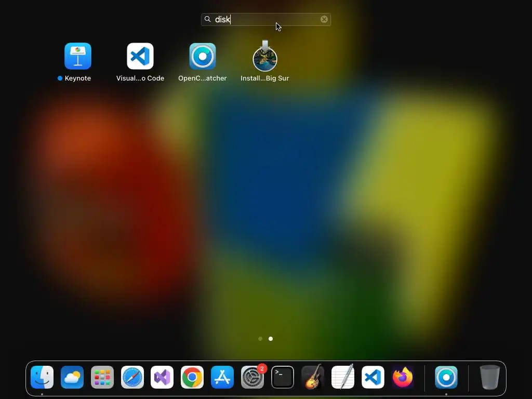Click the Install...Big Sur label text
This screenshot has height=399, width=532.
[265, 78]
